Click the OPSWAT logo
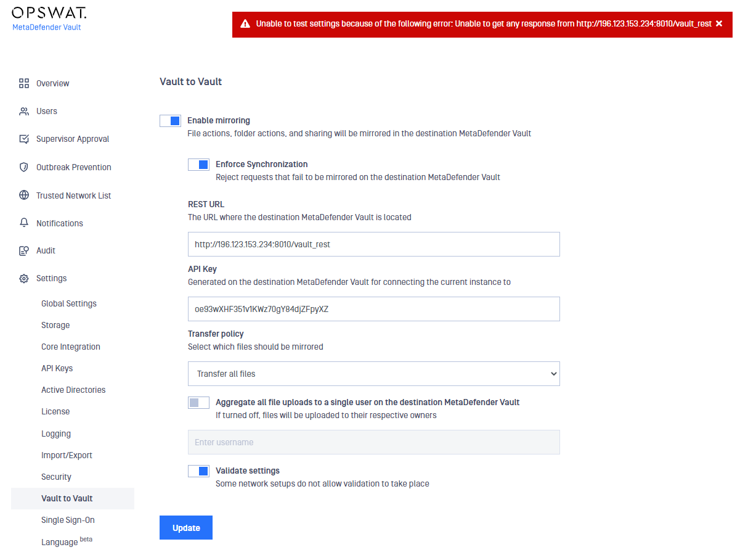 tap(49, 12)
